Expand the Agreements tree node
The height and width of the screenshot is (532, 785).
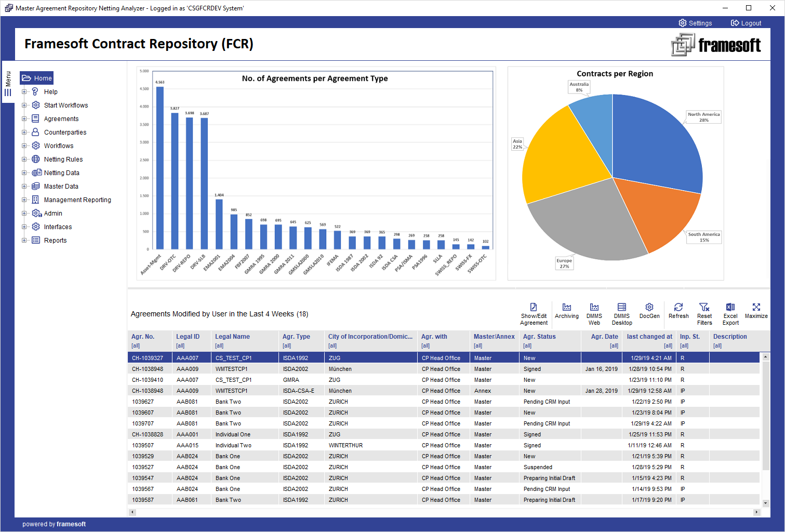click(24, 118)
